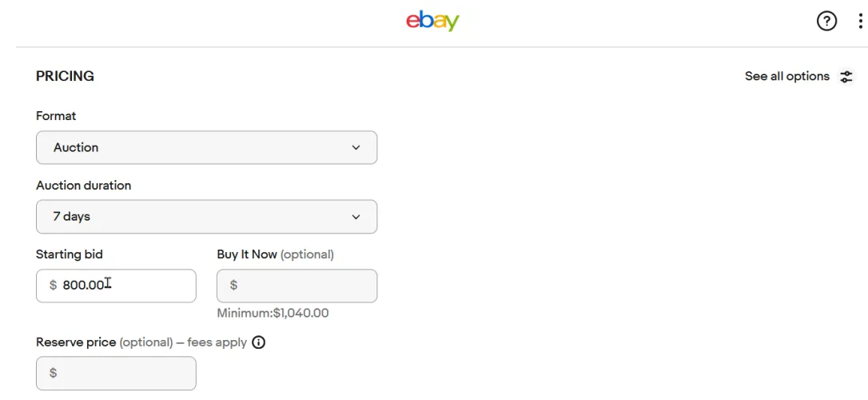Click the reserve price info icon
Image resolution: width=868 pixels, height=400 pixels.
click(x=258, y=342)
